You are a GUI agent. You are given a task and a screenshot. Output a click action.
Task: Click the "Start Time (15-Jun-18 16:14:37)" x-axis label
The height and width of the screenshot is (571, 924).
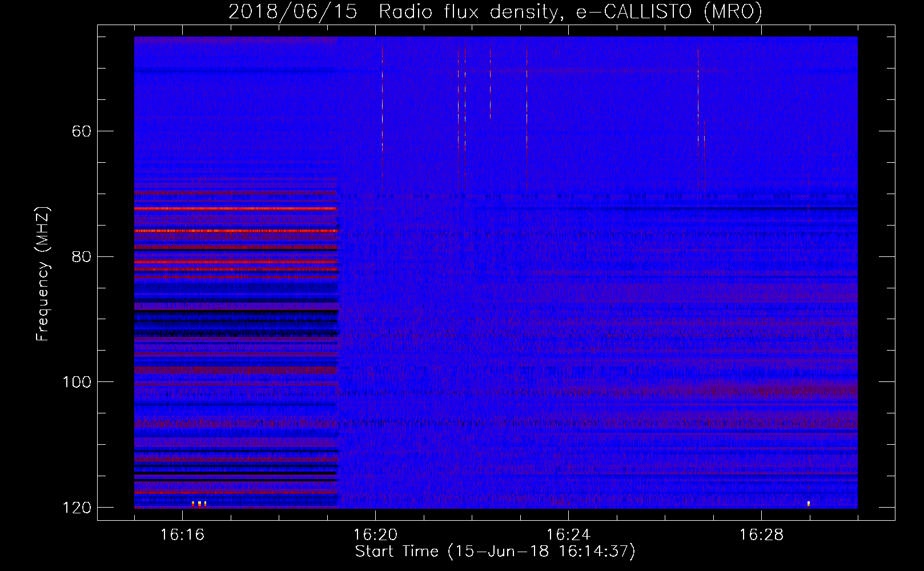[495, 552]
